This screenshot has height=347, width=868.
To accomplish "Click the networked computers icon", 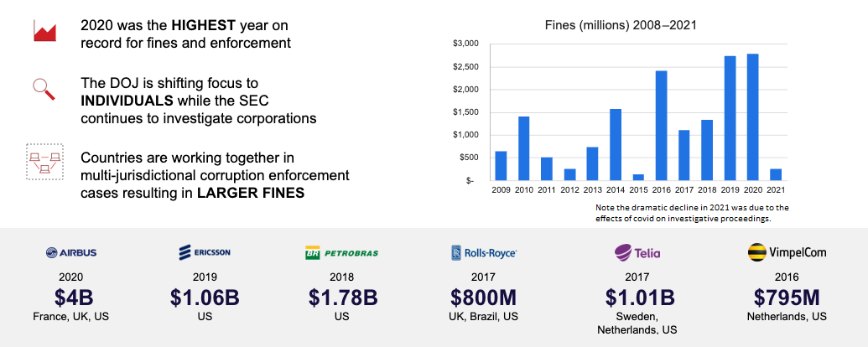I will coord(44,162).
